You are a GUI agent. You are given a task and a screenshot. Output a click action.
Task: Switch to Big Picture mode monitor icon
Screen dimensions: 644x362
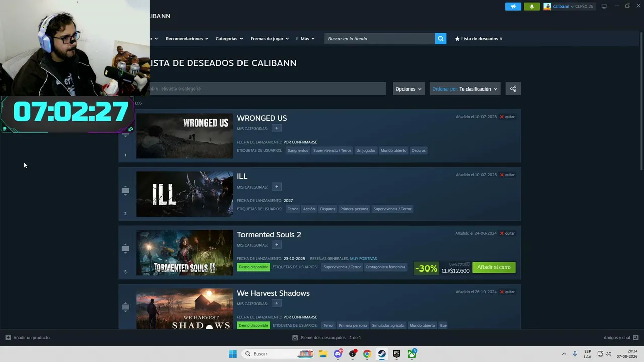click(604, 6)
